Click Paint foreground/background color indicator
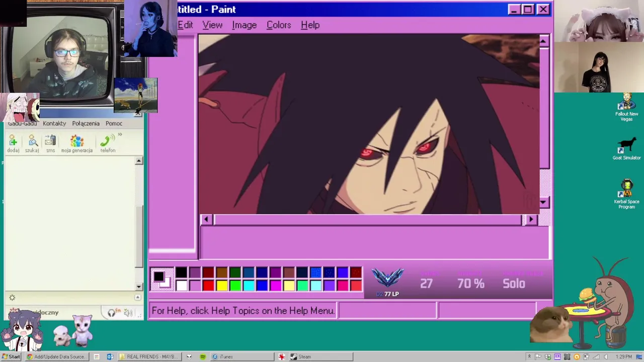 tap(162, 279)
